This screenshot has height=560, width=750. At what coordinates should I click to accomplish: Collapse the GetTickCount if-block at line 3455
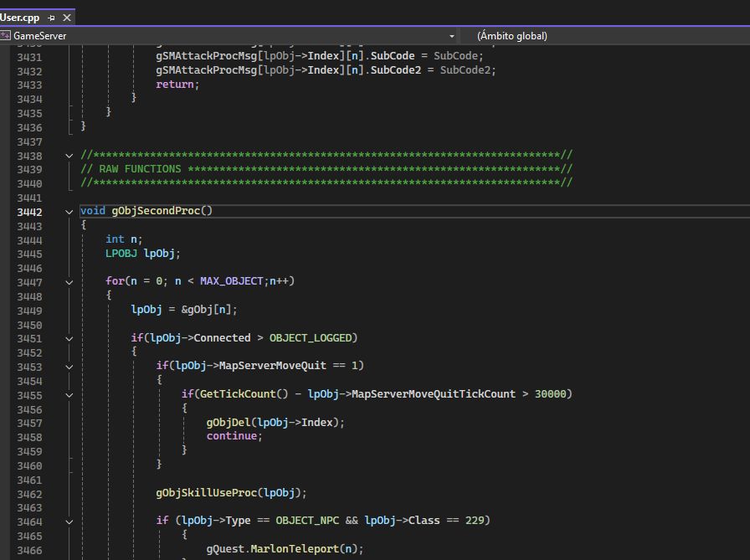[69, 395]
